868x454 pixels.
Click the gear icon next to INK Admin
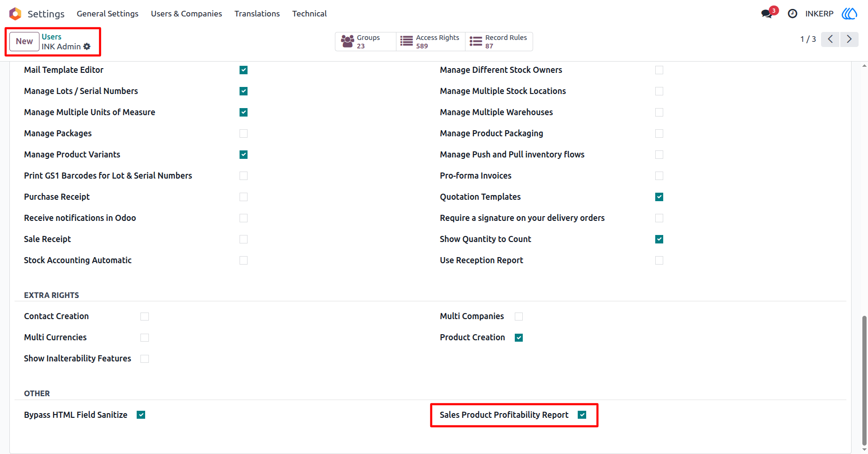pyautogui.click(x=87, y=47)
